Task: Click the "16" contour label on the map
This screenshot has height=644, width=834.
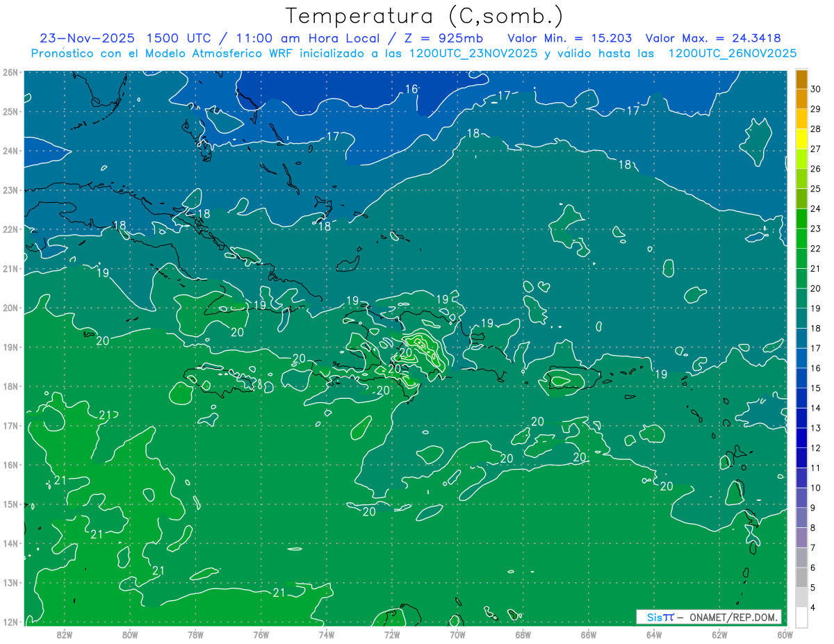Action: point(411,89)
